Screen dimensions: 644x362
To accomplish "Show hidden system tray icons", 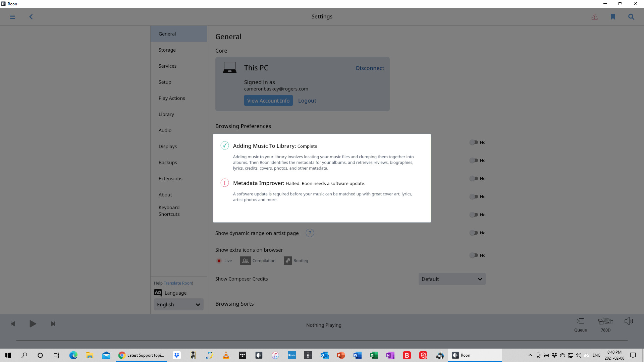I will pos(530,355).
